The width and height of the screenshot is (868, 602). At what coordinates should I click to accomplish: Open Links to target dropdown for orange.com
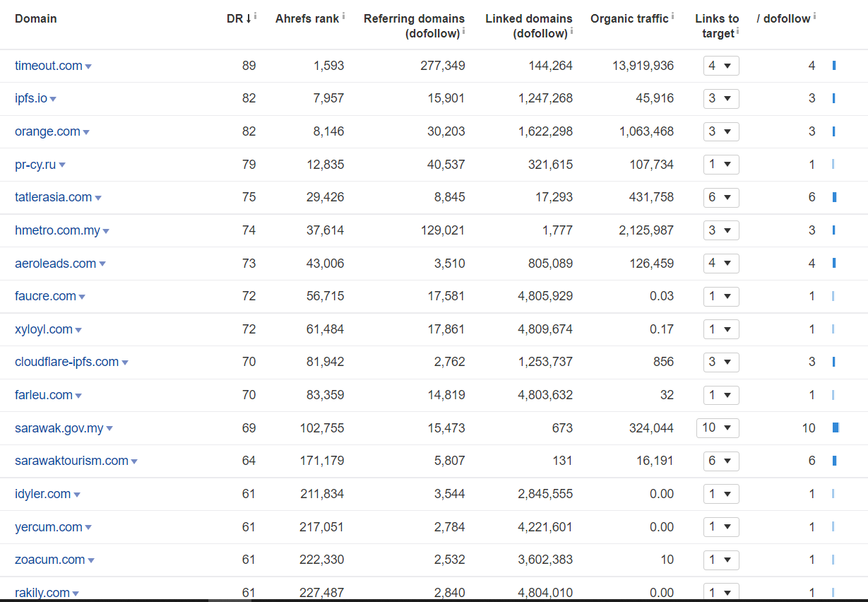point(721,131)
